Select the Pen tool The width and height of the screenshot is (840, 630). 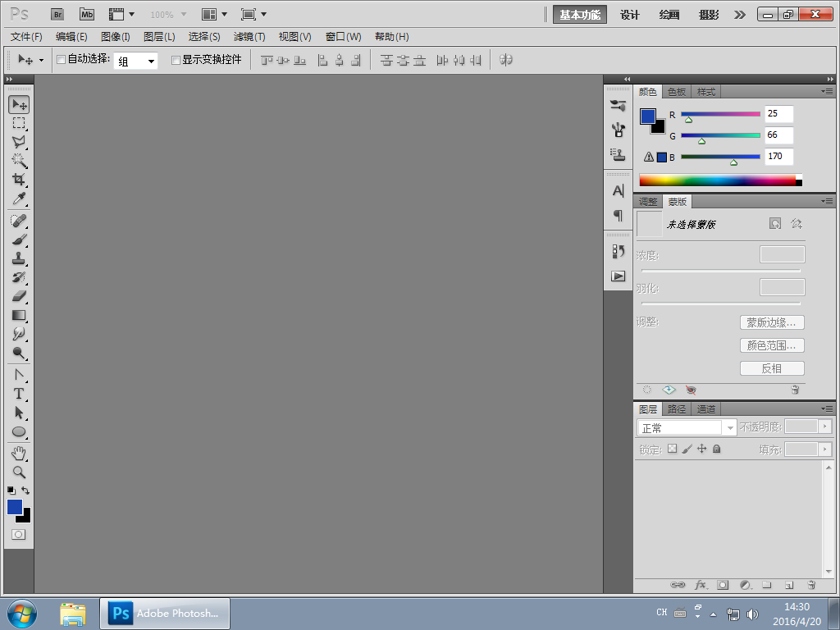[x=19, y=374]
